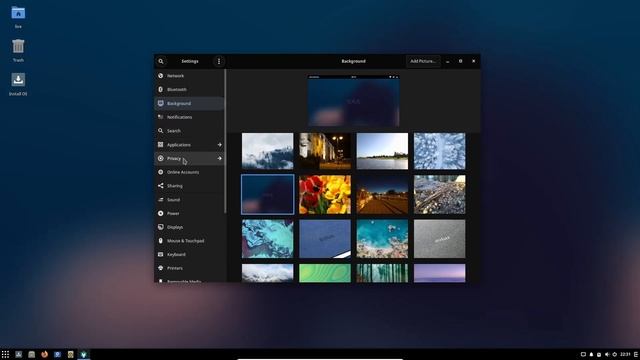Click the volume speaker icon in tray
This screenshot has width=640, height=360.
click(x=607, y=354)
